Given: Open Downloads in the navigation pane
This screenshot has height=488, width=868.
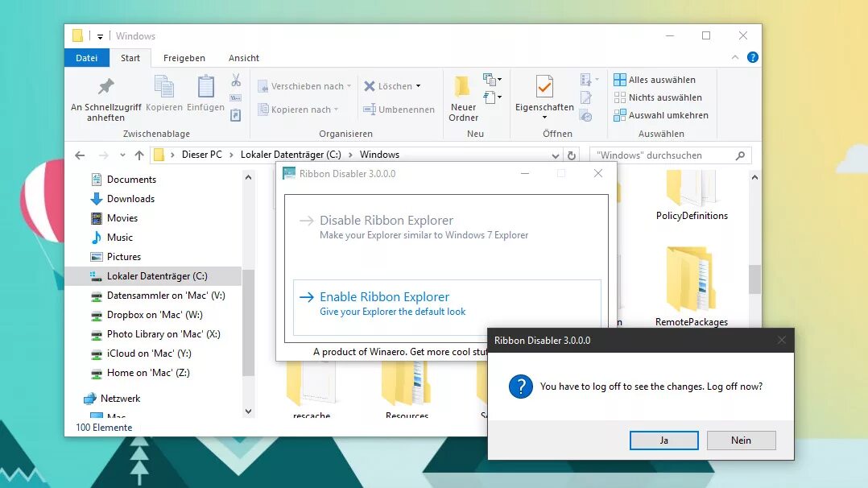Looking at the screenshot, I should pyautogui.click(x=130, y=199).
